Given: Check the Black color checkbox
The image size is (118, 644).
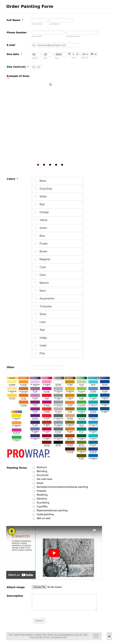Looking at the screenshot, I should pos(36,181).
